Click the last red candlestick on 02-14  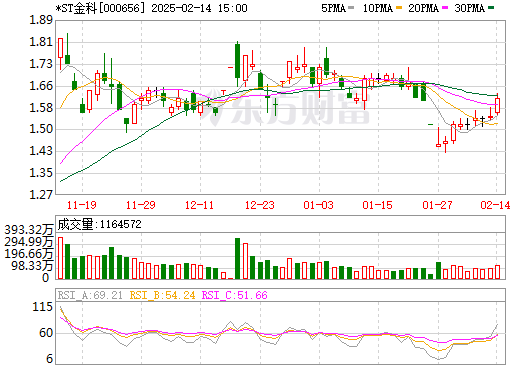[497, 106]
